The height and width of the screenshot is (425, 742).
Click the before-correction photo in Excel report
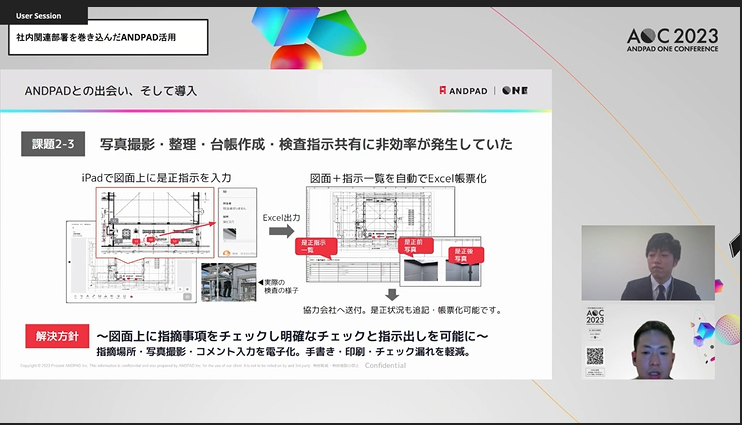coord(421,269)
